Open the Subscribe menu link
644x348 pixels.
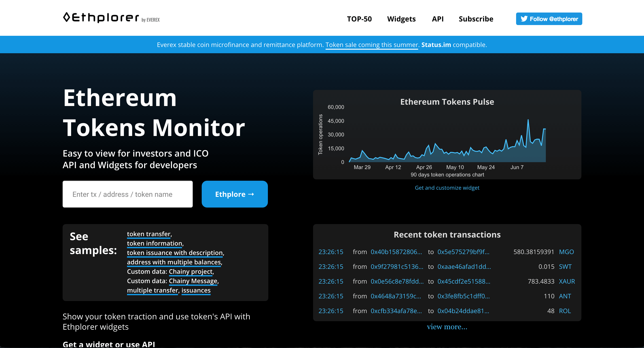point(476,19)
